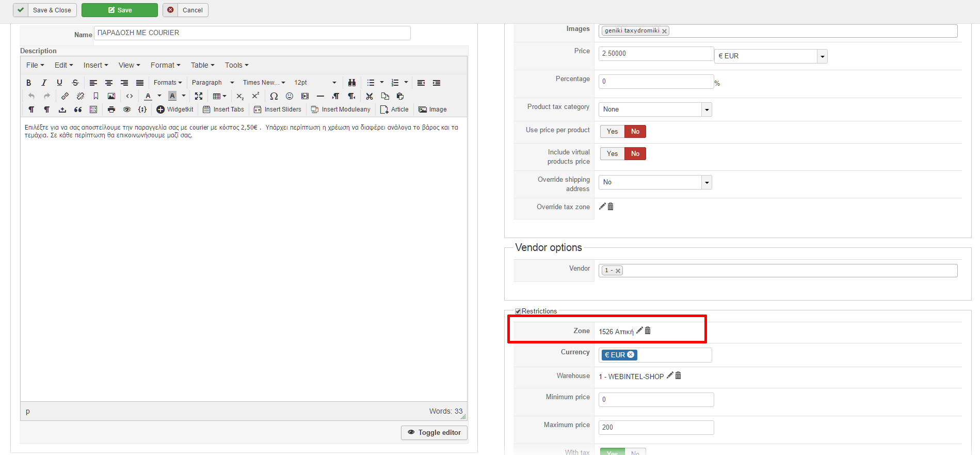This screenshot has height=455, width=980.
Task: Open the Price currency dropdown
Action: coord(771,56)
